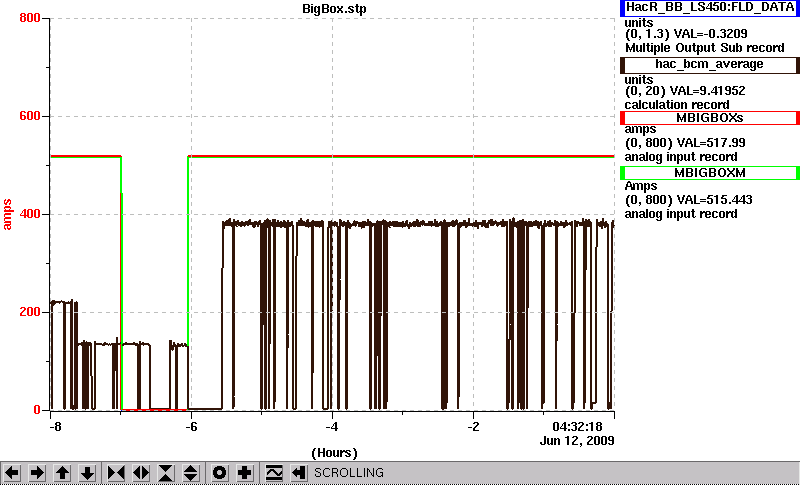Click the (Hours) x-axis label
Screen dimensions: 800x485
point(334,453)
